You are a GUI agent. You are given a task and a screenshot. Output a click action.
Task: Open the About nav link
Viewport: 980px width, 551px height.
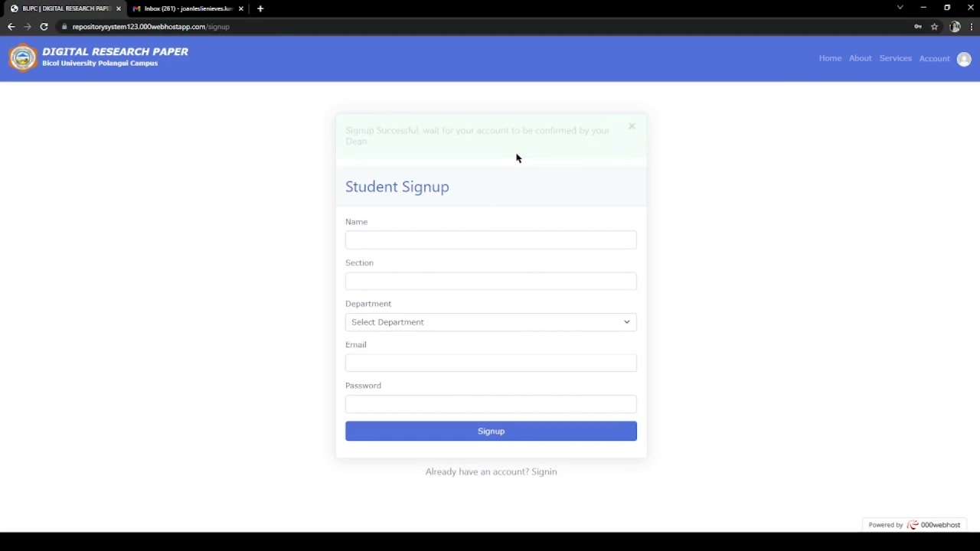(x=860, y=58)
